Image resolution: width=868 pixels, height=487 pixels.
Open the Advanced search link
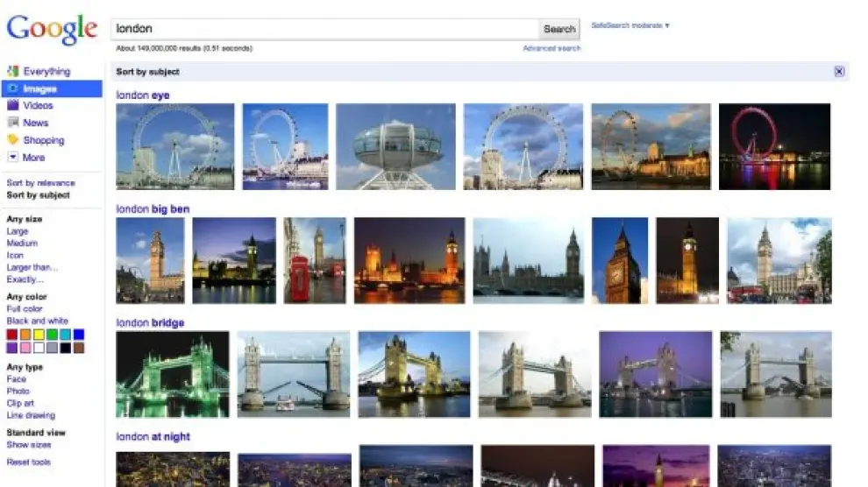[x=551, y=49]
